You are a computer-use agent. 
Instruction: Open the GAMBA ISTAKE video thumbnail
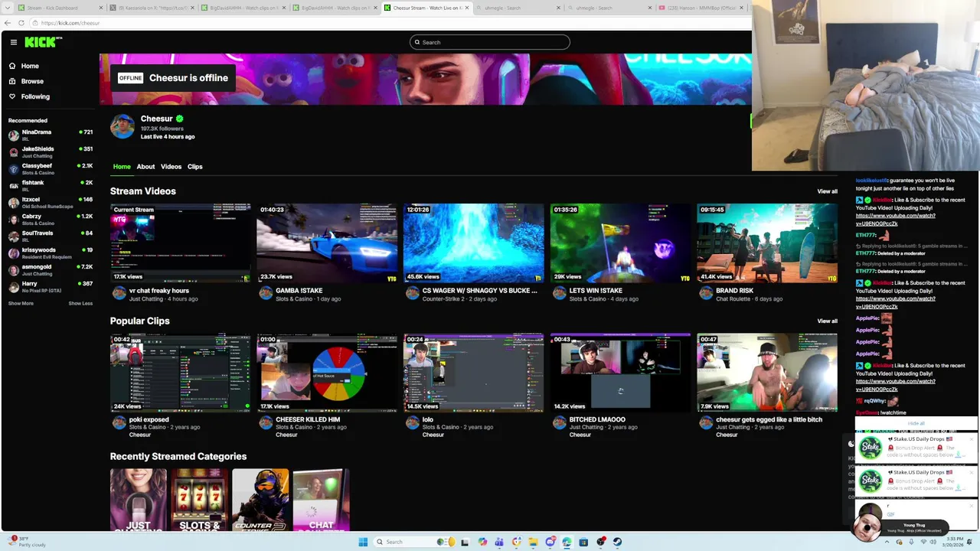coord(327,243)
